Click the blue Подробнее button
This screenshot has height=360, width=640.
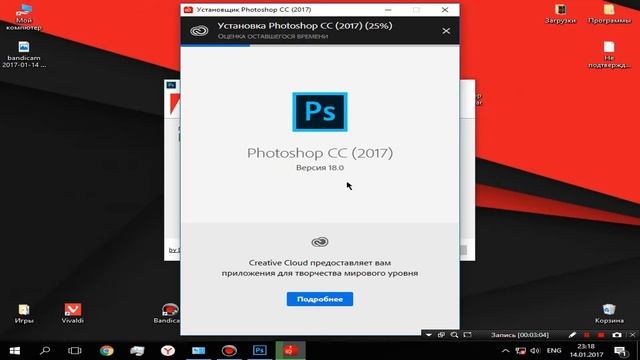tap(320, 299)
